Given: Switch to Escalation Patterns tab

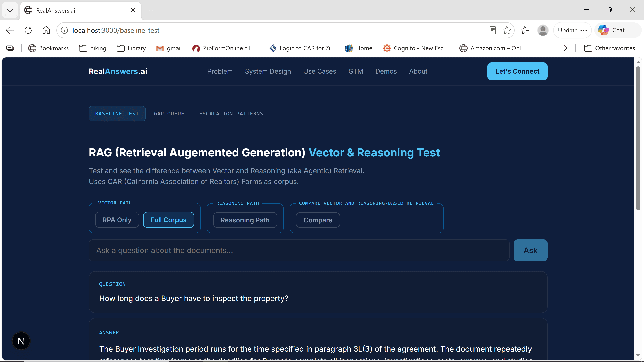Looking at the screenshot, I should pos(231,114).
